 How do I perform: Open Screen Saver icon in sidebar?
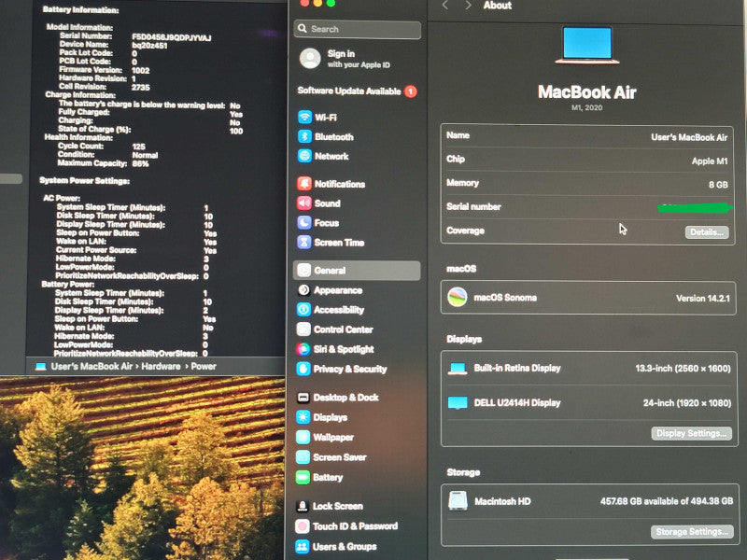(303, 457)
